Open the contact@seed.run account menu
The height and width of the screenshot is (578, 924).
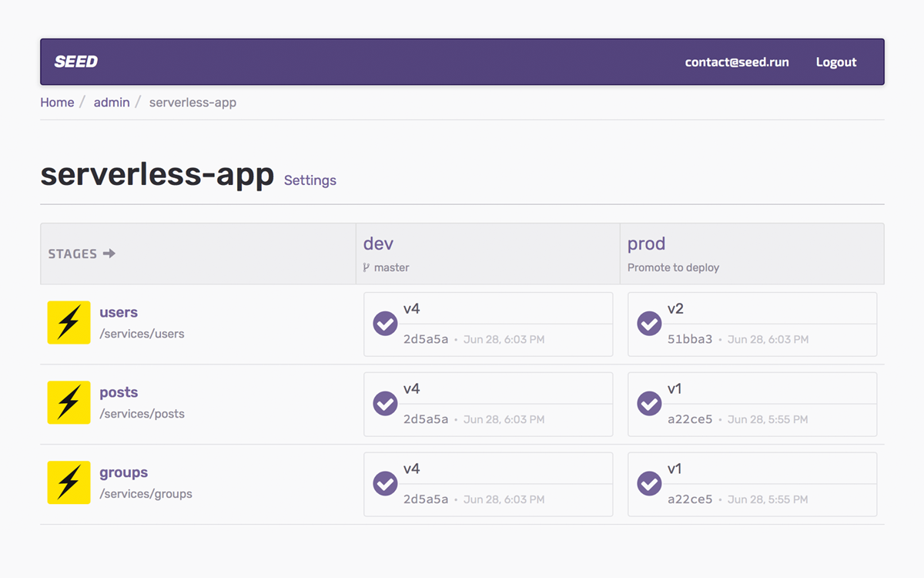(x=737, y=62)
